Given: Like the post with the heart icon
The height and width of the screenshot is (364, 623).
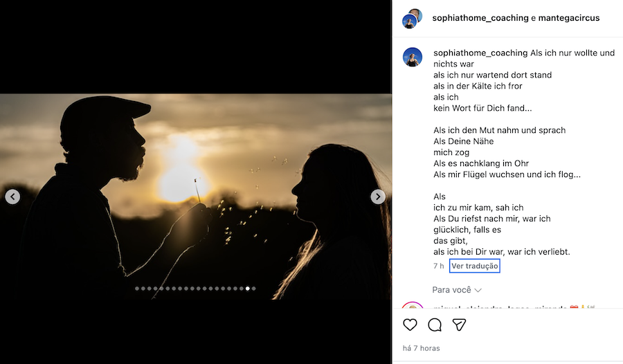Looking at the screenshot, I should tap(410, 325).
